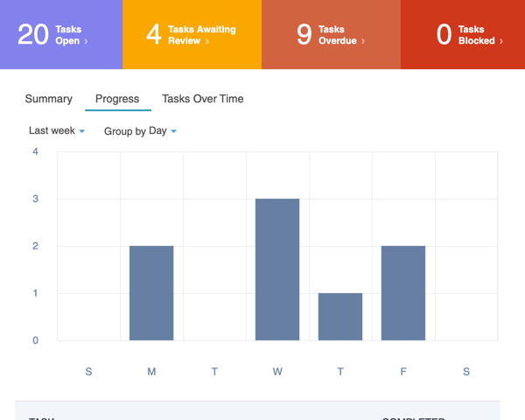This screenshot has height=420, width=525.
Task: Click the y-axis value 1
Action: click(x=36, y=293)
